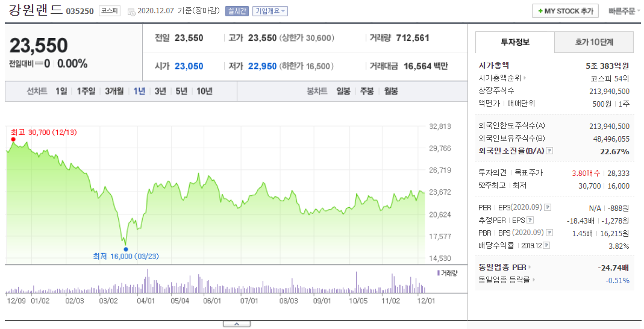Show the 주봉 candlestick chart
Image resolution: width=644 pixels, height=329 pixels.
pyautogui.click(x=367, y=91)
